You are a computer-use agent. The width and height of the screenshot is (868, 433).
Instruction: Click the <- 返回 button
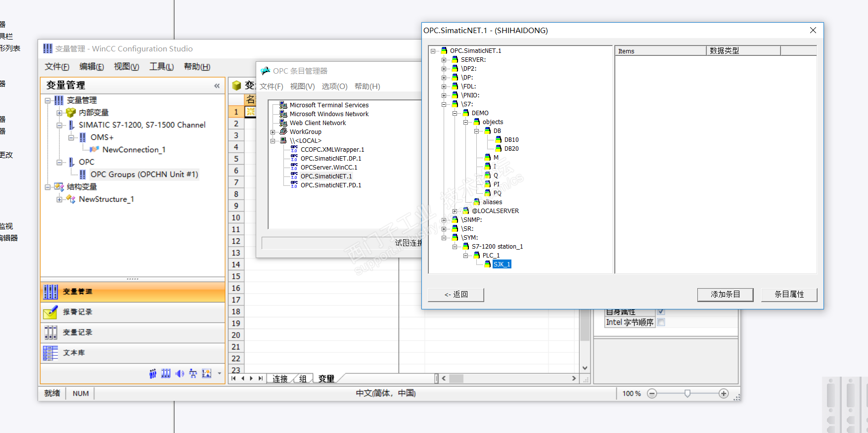(x=456, y=295)
